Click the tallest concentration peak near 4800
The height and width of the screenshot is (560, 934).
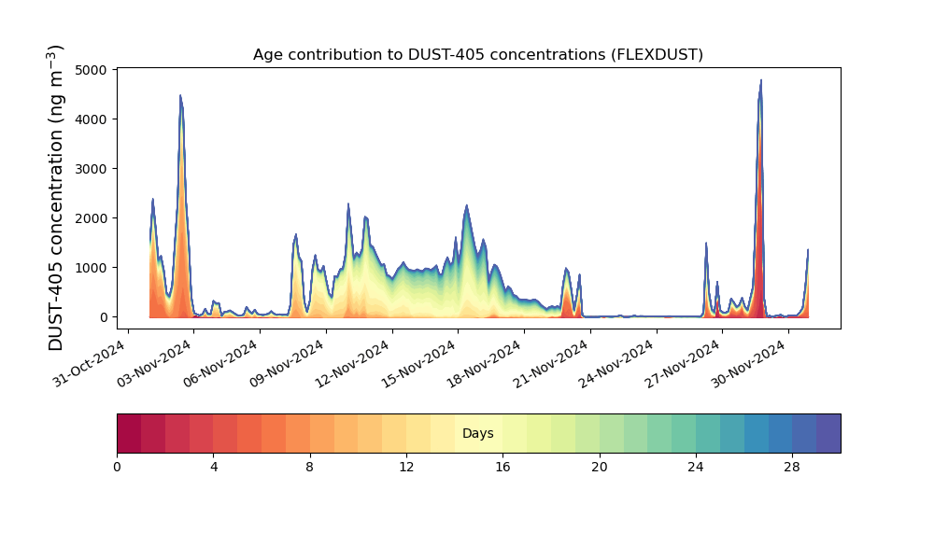760,81
